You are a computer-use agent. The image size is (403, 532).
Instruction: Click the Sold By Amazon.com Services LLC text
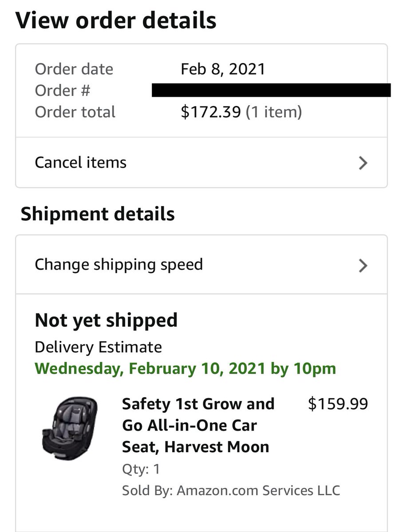coord(231,491)
